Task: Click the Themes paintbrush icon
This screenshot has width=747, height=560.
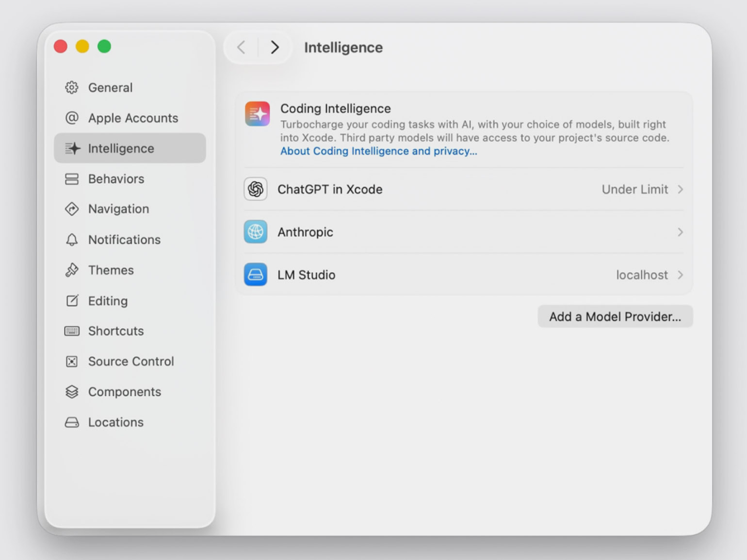Action: [72, 270]
